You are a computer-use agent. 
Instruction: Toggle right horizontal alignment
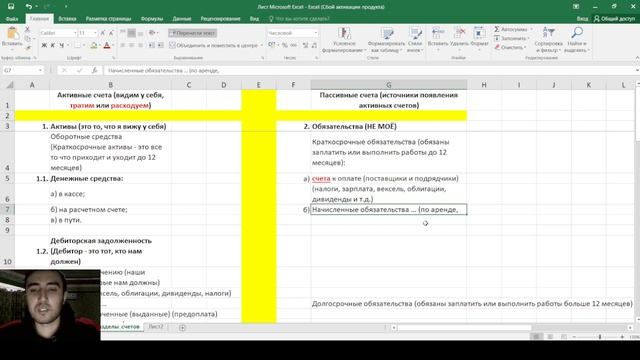pyautogui.click(x=140, y=45)
